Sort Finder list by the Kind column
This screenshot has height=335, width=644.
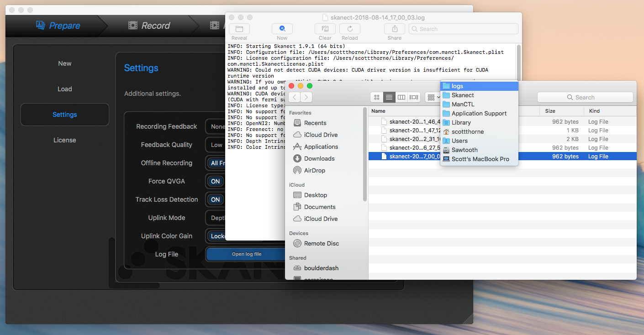(610, 111)
